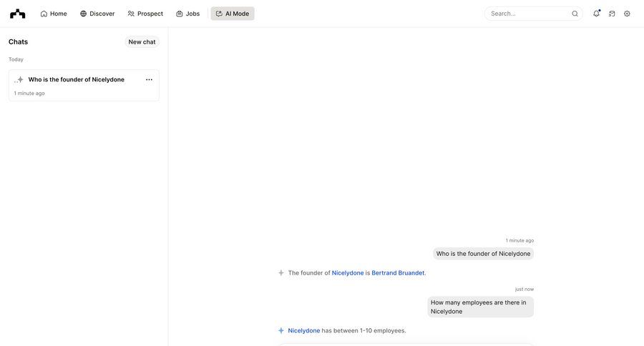This screenshot has width=644, height=346.
Task: Switch to the Prospect tab
Action: (x=145, y=14)
